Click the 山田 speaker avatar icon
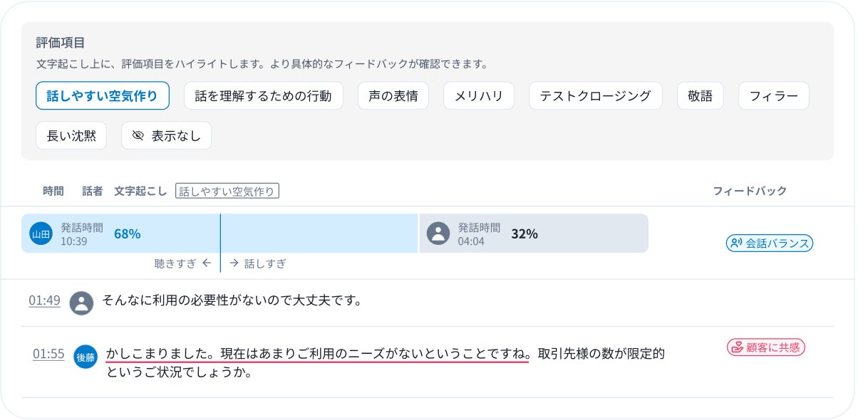The height and width of the screenshot is (420, 868). [x=41, y=233]
